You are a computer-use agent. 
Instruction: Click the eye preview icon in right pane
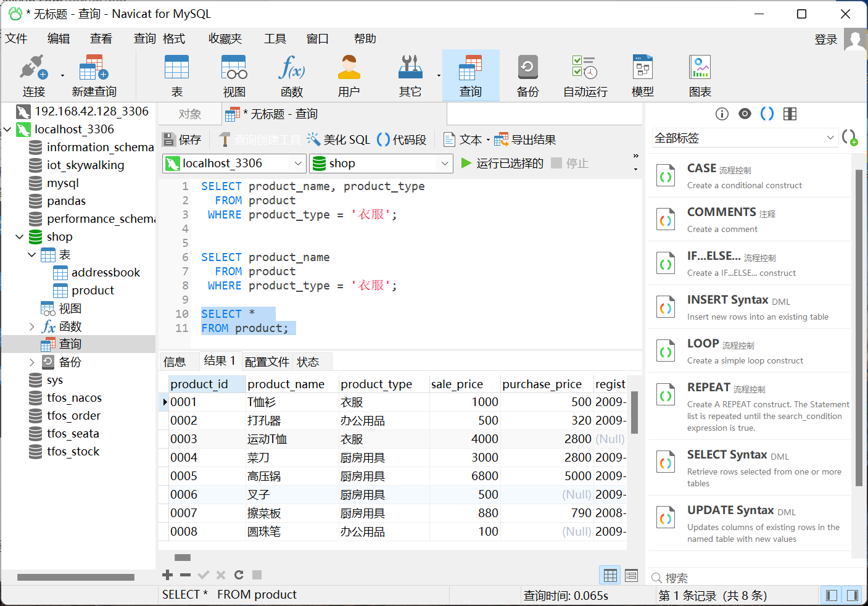point(745,114)
